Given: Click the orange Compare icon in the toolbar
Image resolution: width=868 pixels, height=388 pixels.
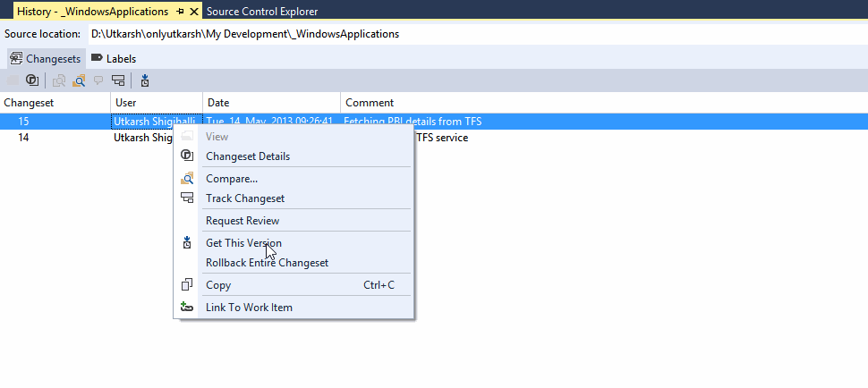Looking at the screenshot, I should pos(79,80).
